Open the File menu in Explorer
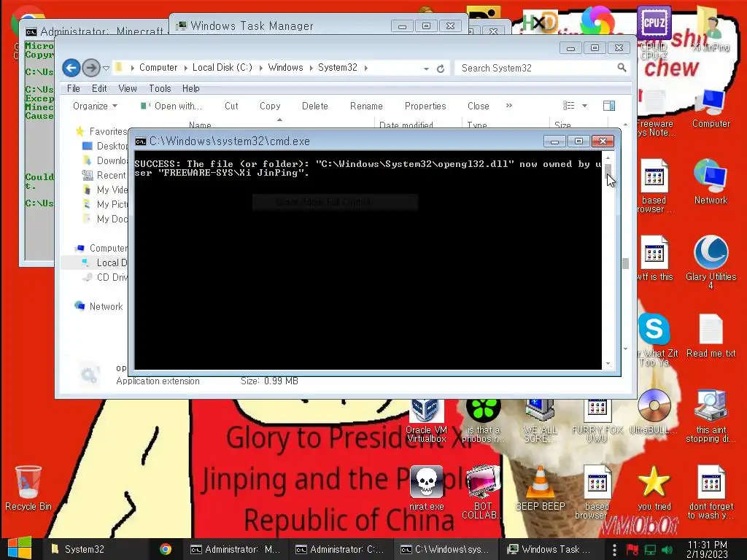This screenshot has height=560, width=747. 74,88
